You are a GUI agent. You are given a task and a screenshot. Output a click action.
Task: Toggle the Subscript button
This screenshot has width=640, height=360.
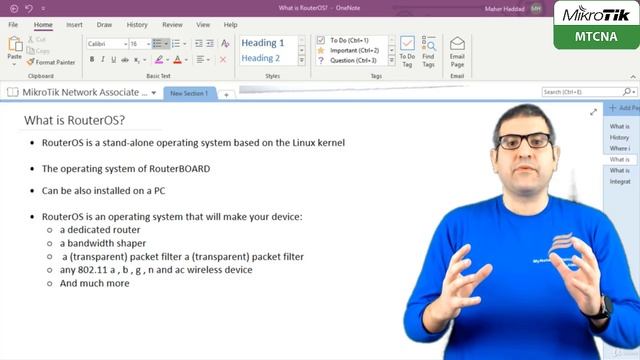click(x=137, y=60)
